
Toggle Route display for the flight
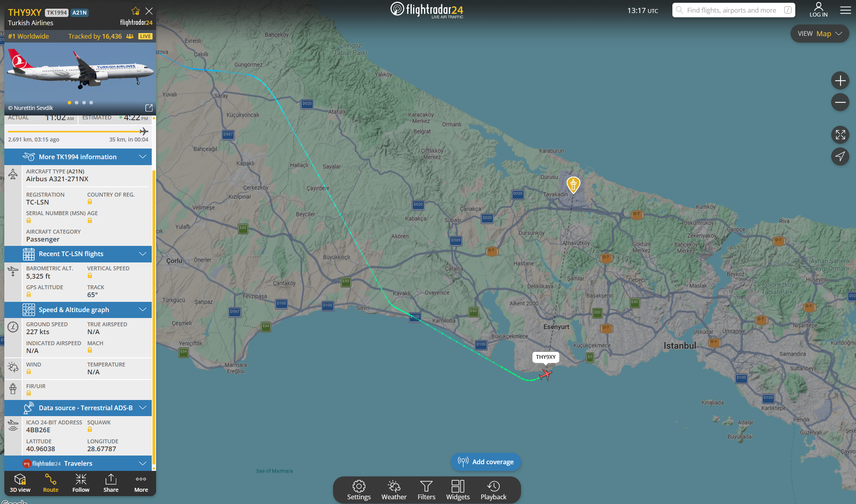(50, 483)
